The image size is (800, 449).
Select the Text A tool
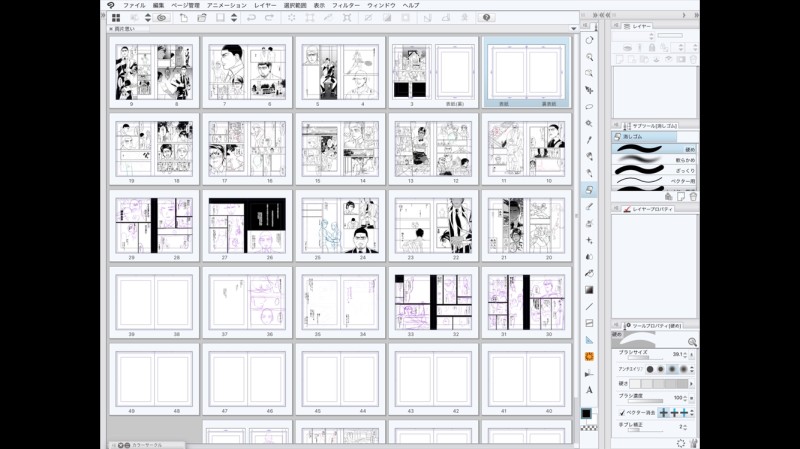(x=589, y=390)
